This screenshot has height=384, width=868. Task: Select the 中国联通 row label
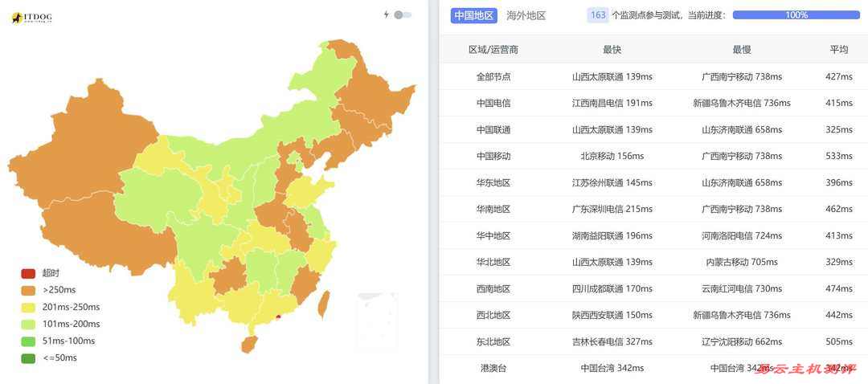click(x=493, y=129)
